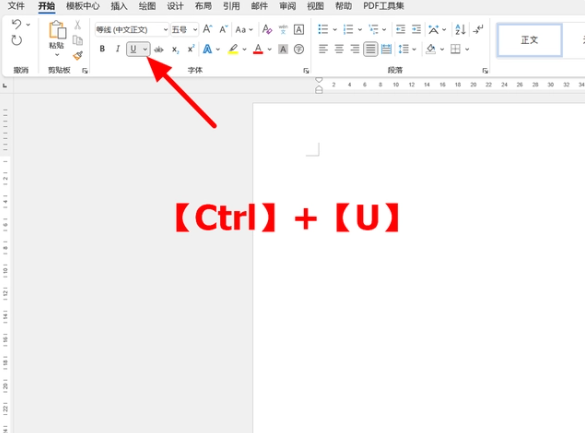Expand the line spacing dropdown arrow

coord(414,49)
